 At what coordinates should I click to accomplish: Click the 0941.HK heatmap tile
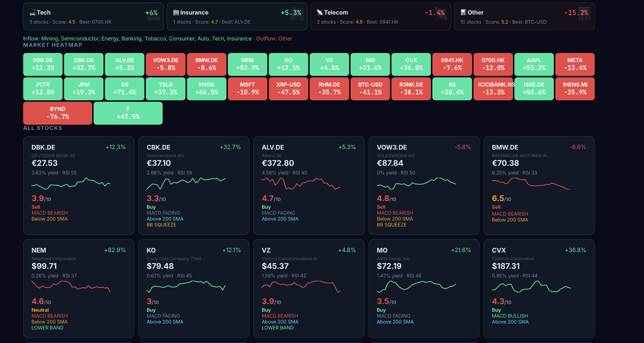point(452,64)
